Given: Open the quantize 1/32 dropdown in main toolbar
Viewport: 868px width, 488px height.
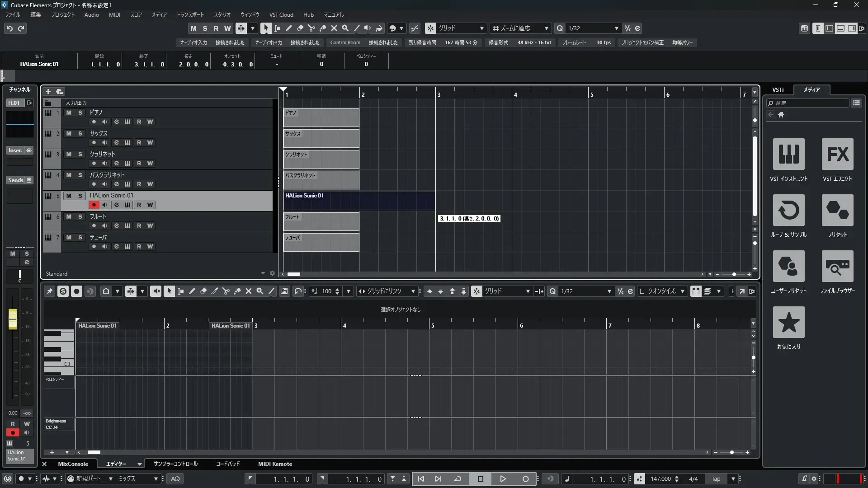Looking at the screenshot, I should click(x=616, y=28).
